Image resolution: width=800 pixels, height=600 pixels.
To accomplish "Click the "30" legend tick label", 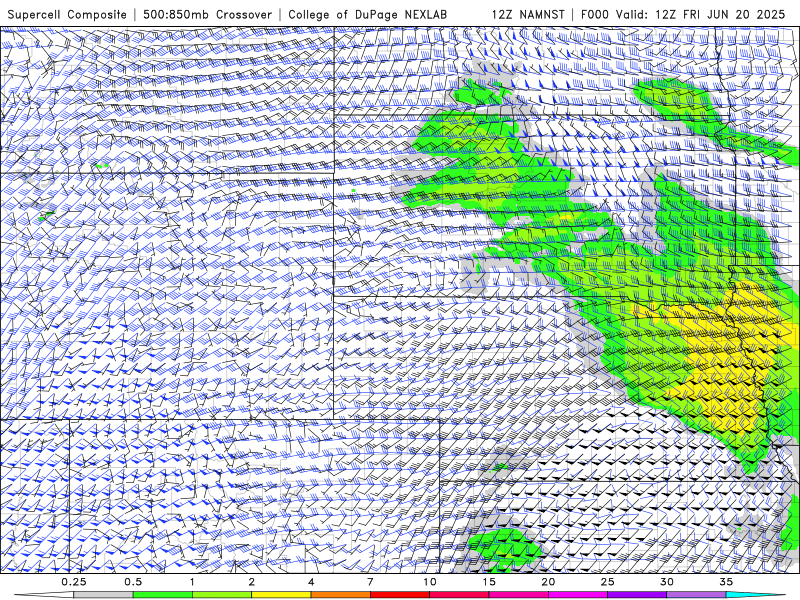I will (666, 582).
